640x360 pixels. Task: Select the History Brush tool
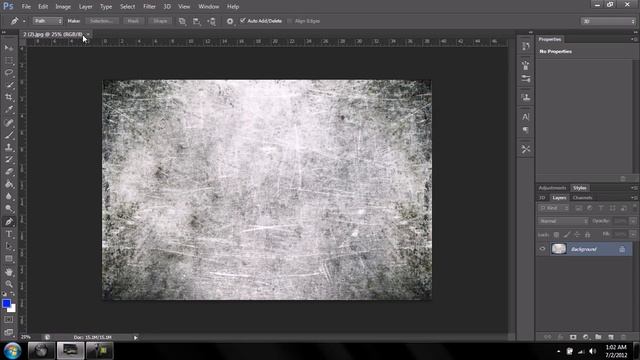coord(9,159)
